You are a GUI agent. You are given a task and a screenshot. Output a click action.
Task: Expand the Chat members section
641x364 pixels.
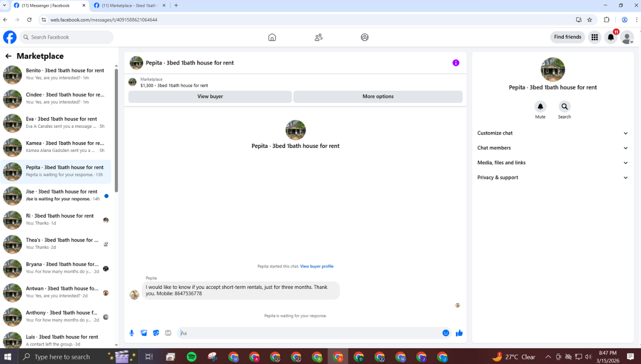tap(553, 148)
